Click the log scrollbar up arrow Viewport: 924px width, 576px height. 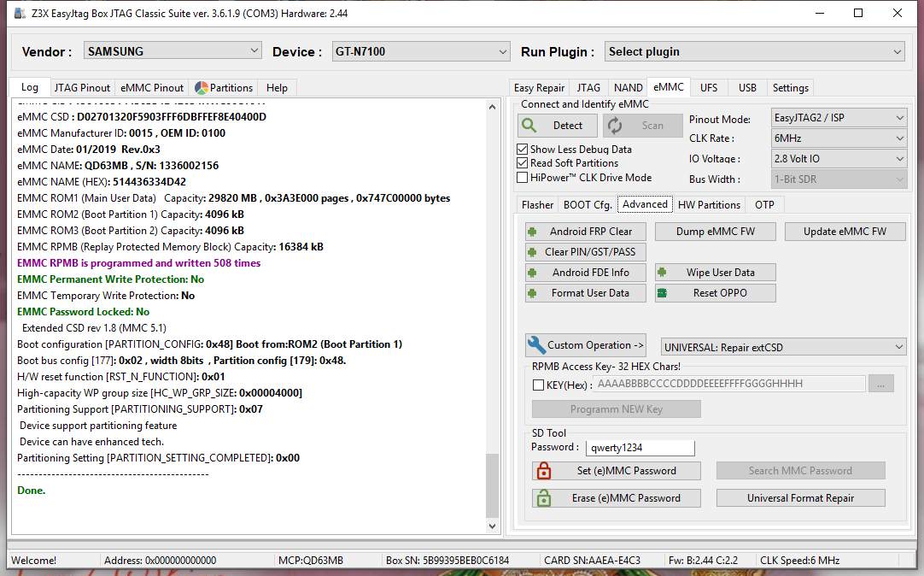point(492,107)
